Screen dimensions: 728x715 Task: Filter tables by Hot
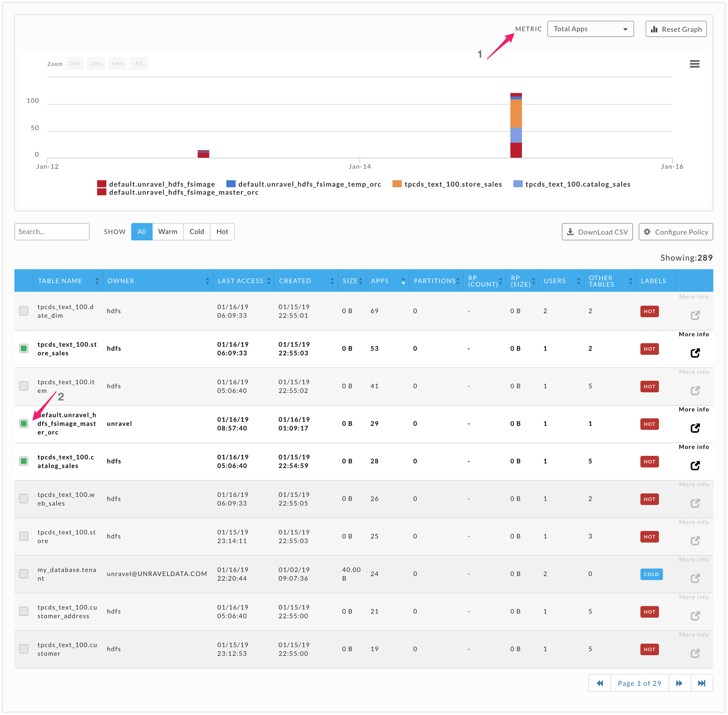click(x=222, y=232)
